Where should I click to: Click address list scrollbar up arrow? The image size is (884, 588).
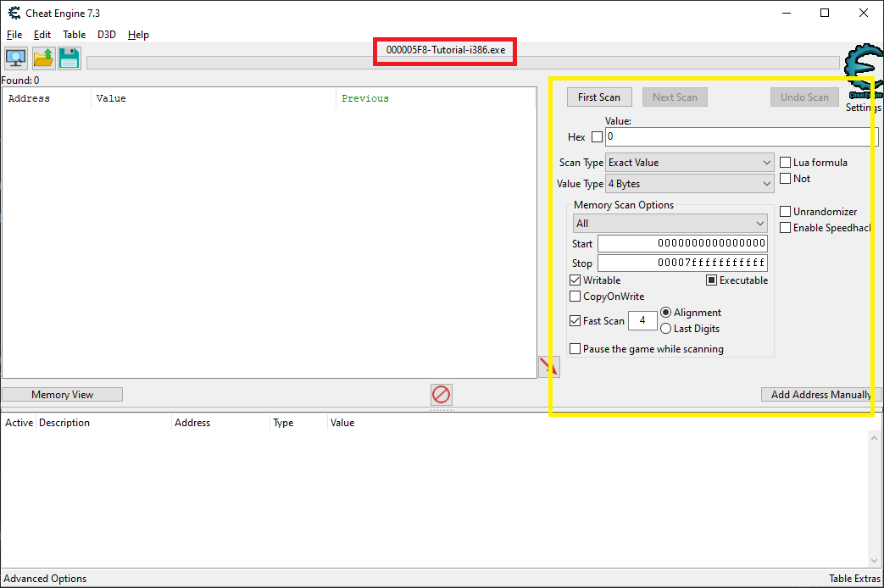pyautogui.click(x=874, y=438)
